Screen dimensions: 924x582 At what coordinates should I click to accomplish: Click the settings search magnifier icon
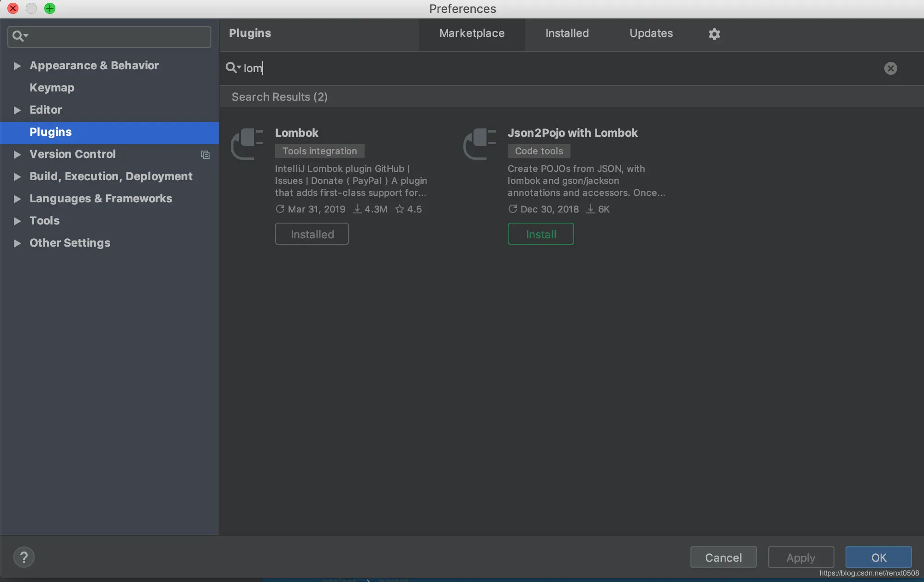coord(19,36)
